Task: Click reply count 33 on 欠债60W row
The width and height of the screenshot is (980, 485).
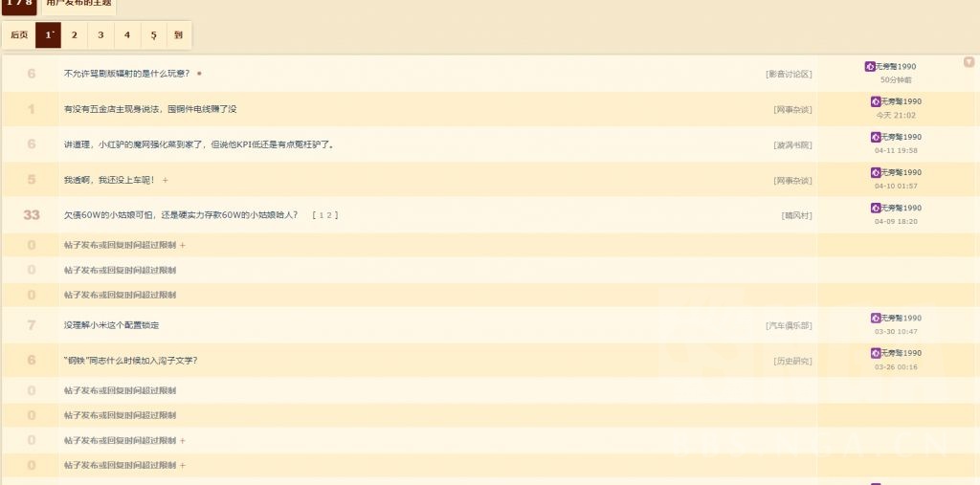Action: [32, 215]
